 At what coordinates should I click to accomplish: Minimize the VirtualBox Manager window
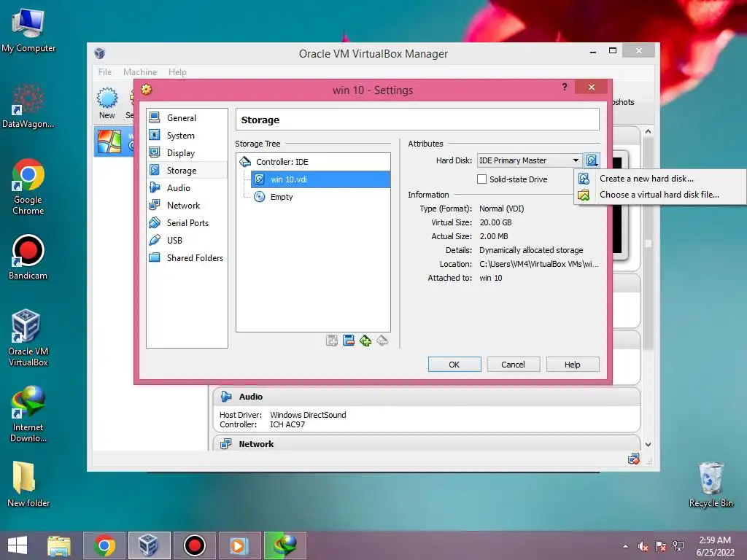tap(593, 52)
